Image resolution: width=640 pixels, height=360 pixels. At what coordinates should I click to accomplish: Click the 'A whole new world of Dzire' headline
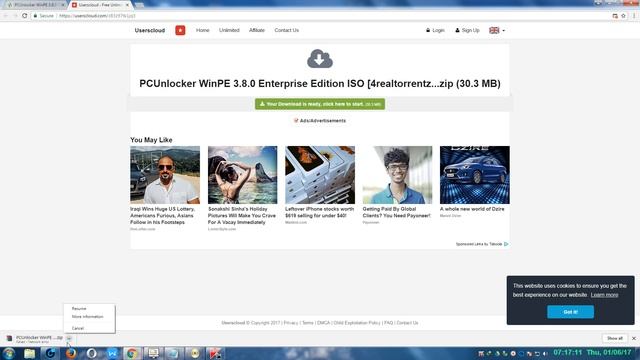(x=472, y=209)
